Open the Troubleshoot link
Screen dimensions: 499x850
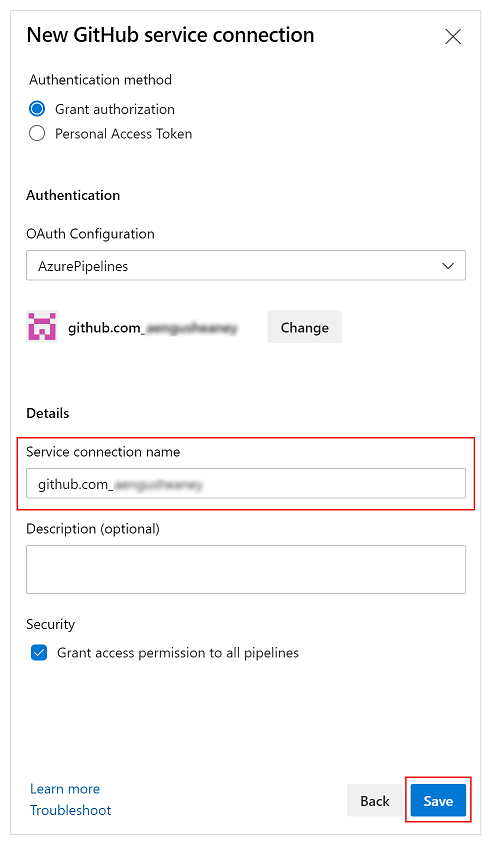pyautogui.click(x=70, y=810)
